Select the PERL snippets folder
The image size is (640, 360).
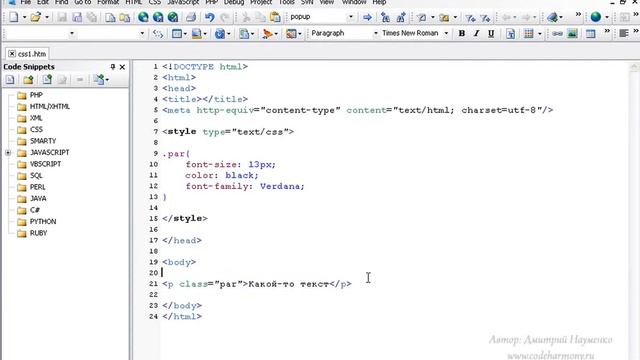38,187
